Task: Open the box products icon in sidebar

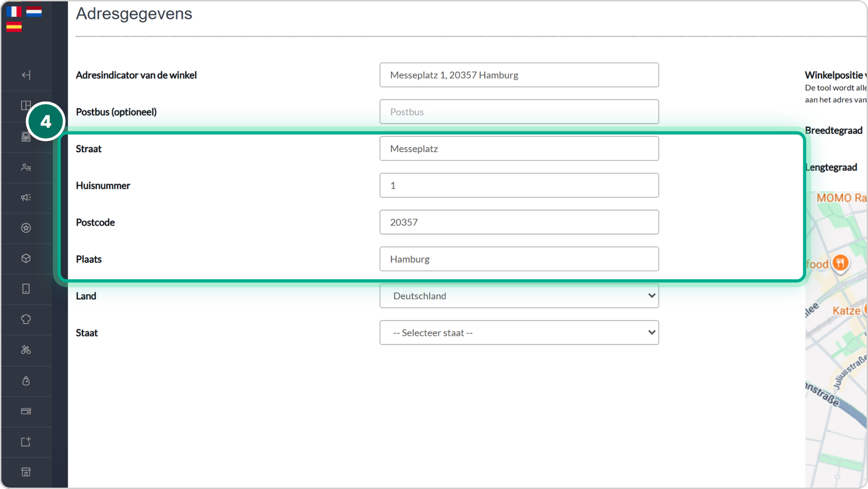Action: click(x=26, y=258)
